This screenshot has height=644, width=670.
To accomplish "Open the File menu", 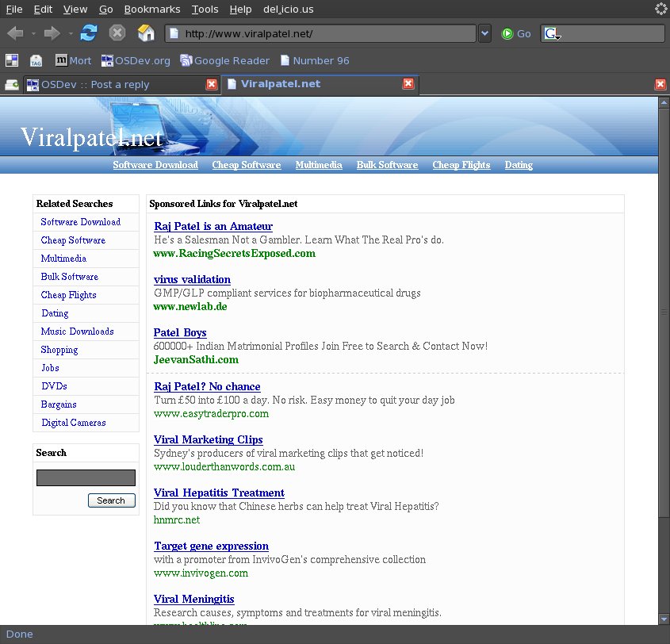I will click(14, 9).
